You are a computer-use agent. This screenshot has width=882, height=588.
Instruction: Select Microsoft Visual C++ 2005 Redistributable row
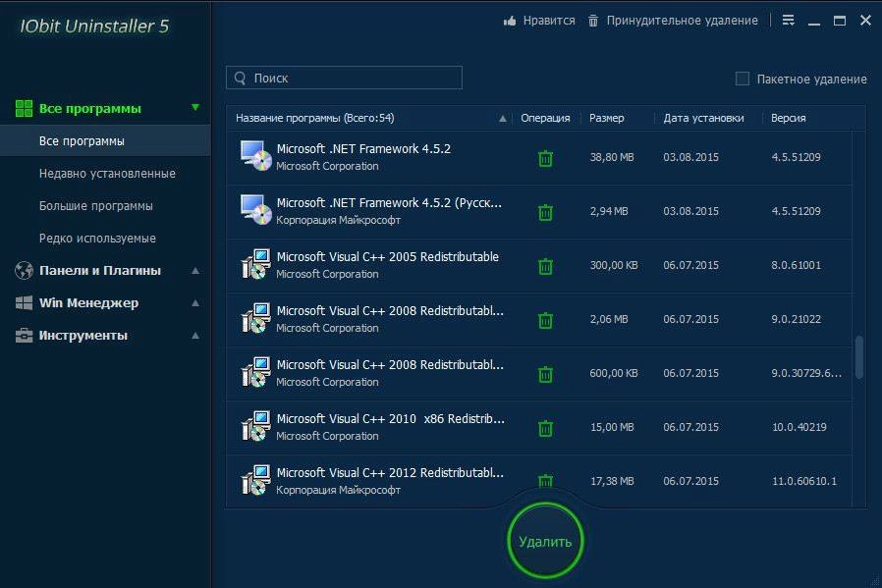(x=539, y=265)
